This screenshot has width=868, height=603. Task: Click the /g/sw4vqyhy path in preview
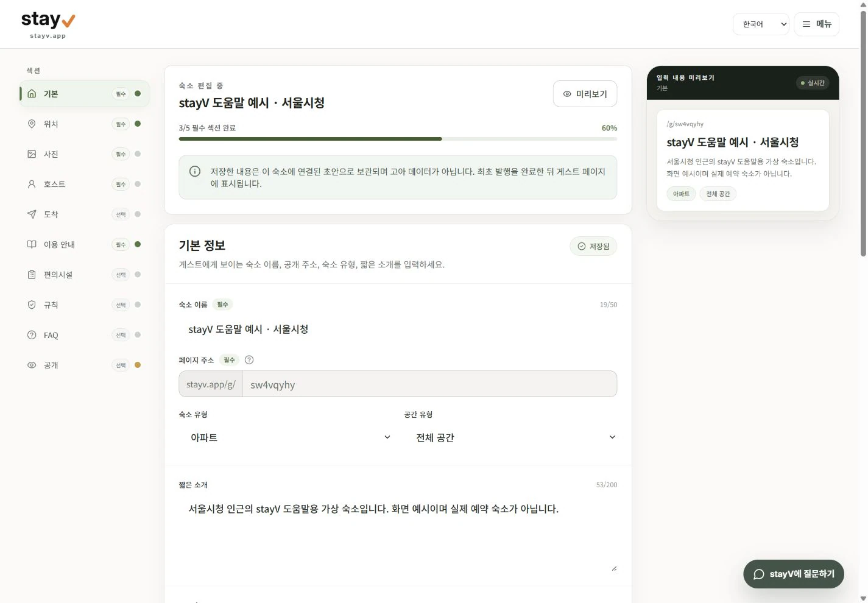pyautogui.click(x=685, y=124)
